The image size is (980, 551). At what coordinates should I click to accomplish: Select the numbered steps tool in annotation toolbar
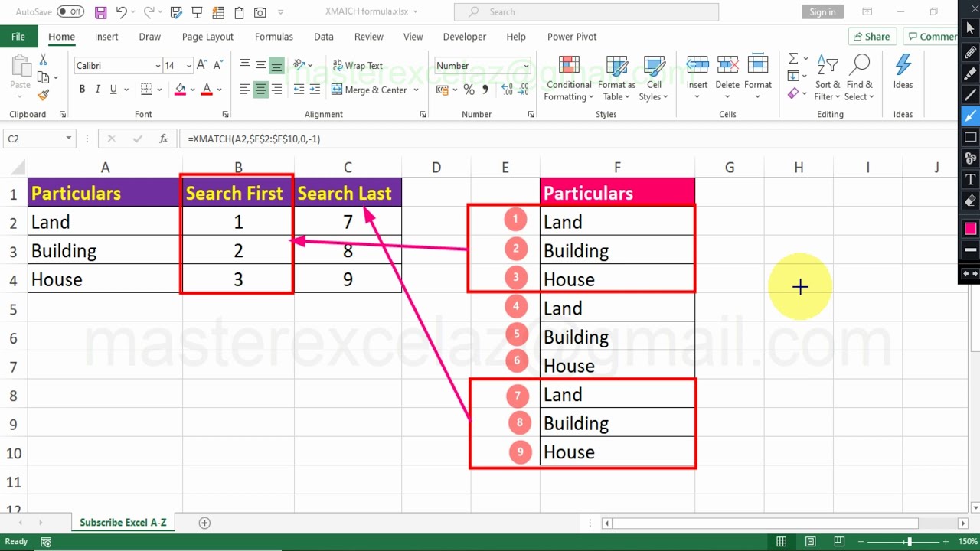pos(970,158)
